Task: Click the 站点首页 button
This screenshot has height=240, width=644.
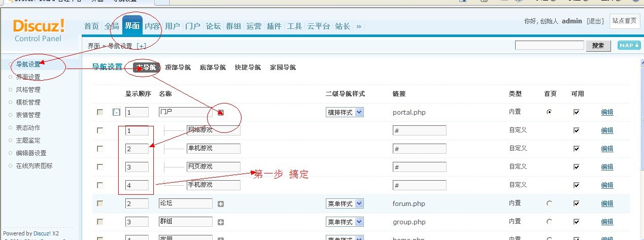Action: [x=625, y=21]
